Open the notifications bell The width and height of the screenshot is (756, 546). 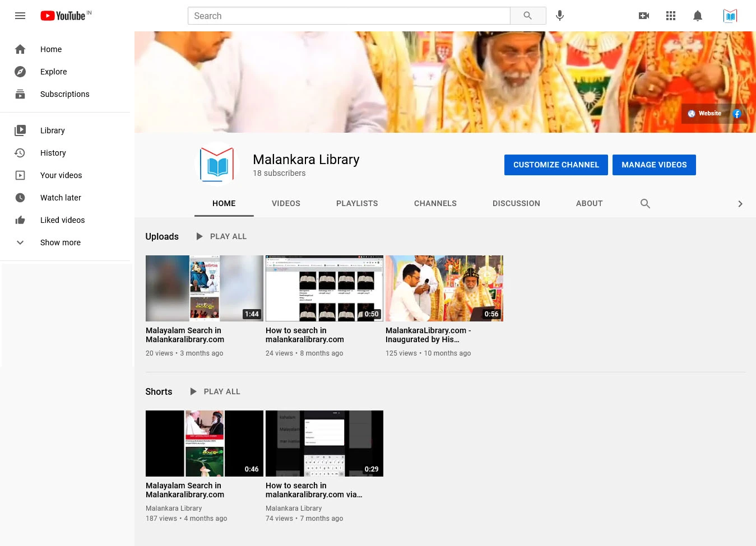(x=698, y=16)
